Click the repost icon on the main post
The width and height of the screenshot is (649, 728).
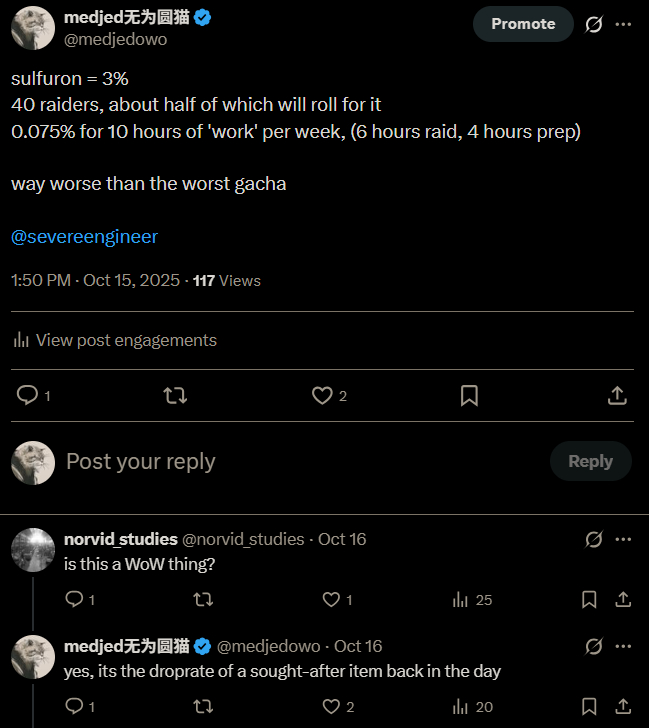[x=174, y=396]
